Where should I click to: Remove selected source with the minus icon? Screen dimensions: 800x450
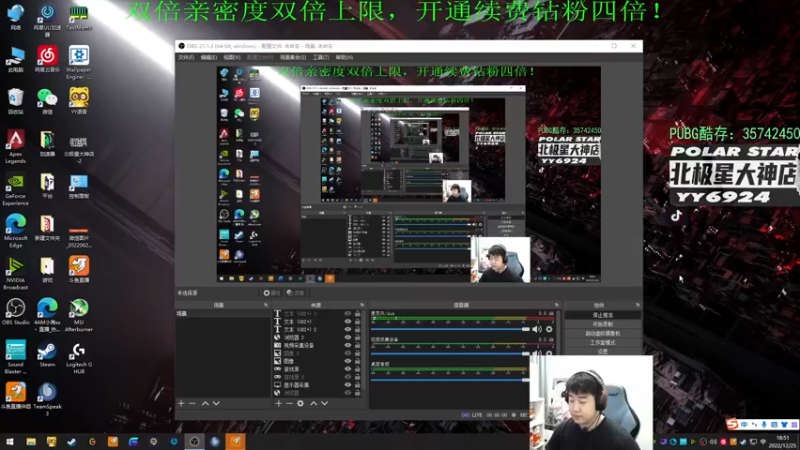(289, 403)
